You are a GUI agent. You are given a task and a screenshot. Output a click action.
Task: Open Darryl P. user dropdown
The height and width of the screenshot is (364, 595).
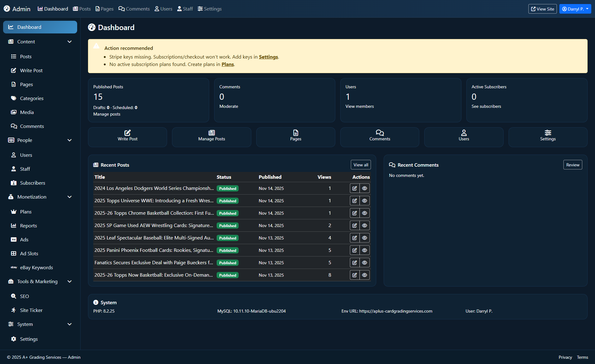(x=575, y=9)
